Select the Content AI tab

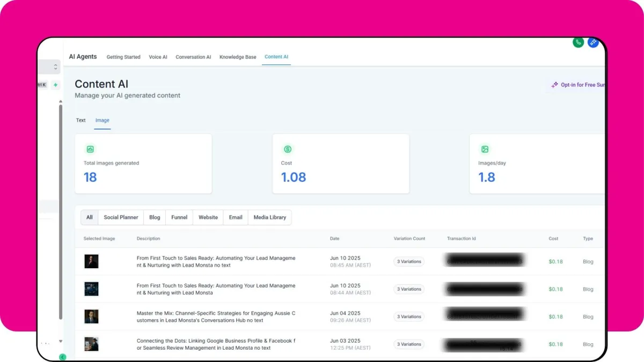tap(276, 57)
